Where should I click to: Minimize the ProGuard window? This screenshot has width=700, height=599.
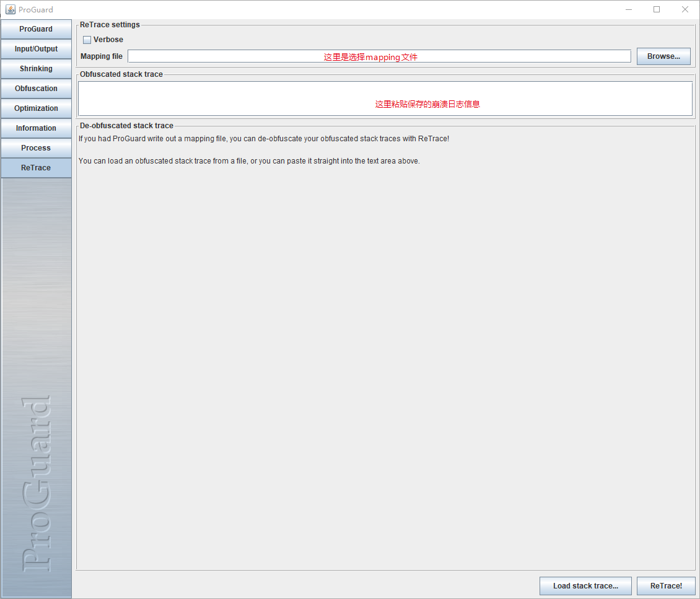point(629,9)
